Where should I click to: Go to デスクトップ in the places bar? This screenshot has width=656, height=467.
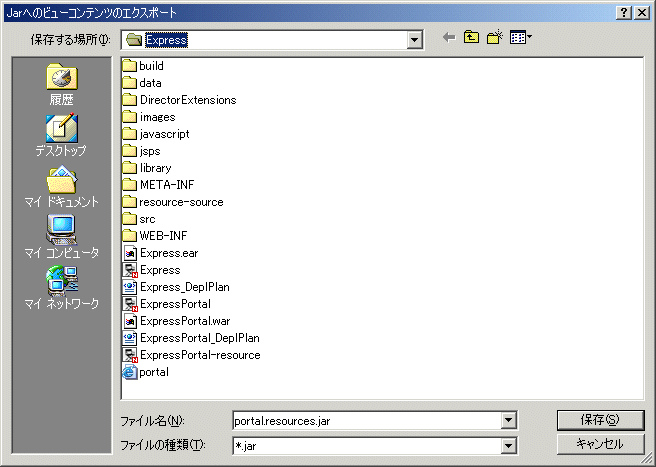(62, 135)
